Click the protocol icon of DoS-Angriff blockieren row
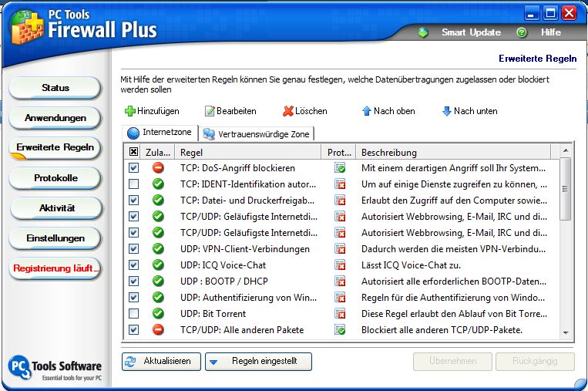Image resolution: width=588 pixels, height=391 pixels. pyautogui.click(x=340, y=167)
